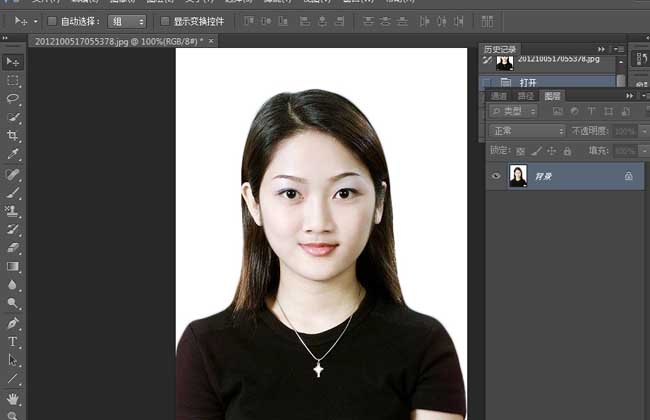Screen dimensions: 650x420
Task: Collapse the 历史记录 panel via double arrows
Action: (x=601, y=49)
